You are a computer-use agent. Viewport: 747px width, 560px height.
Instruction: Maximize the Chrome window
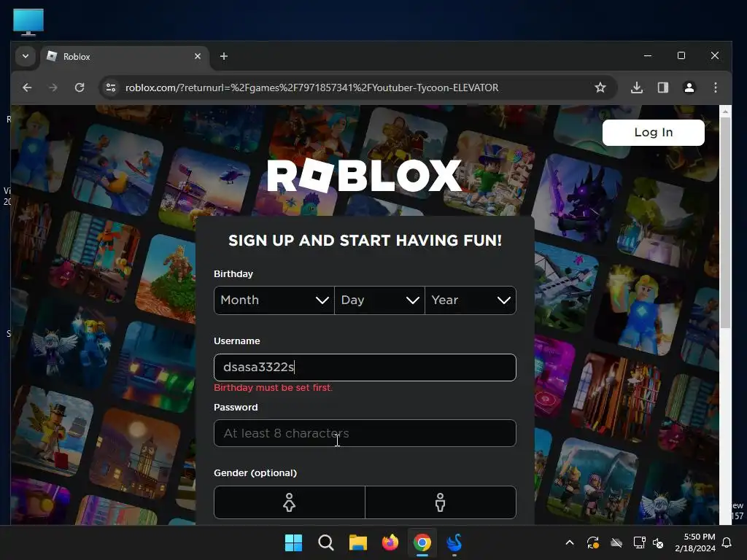tap(681, 55)
